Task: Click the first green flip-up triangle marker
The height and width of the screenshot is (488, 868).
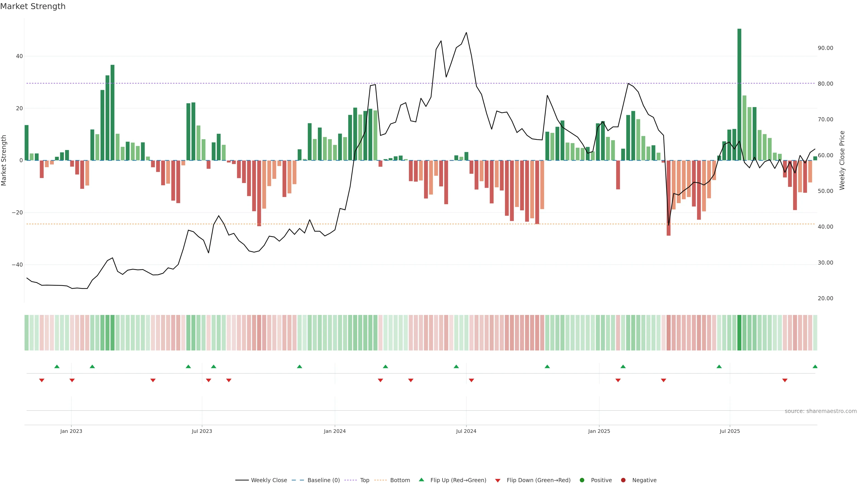Action: coord(57,366)
